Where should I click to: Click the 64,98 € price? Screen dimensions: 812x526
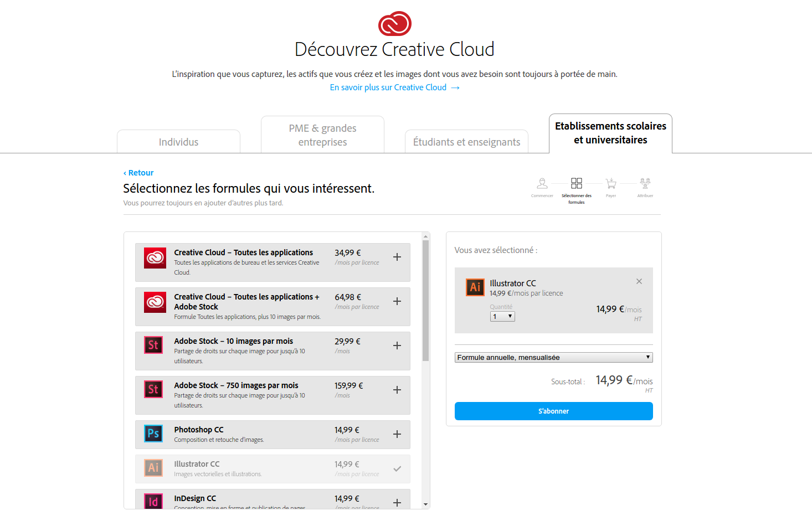click(x=348, y=297)
